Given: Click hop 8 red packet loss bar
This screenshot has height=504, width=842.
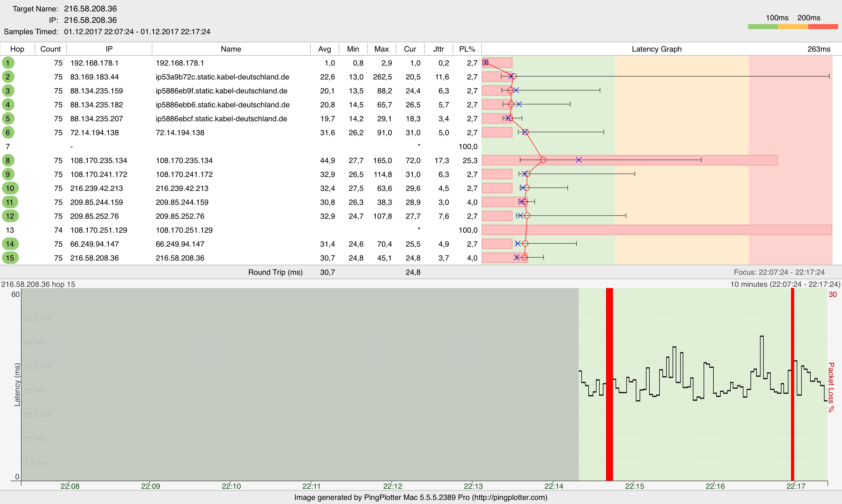Looking at the screenshot, I should click(629, 160).
